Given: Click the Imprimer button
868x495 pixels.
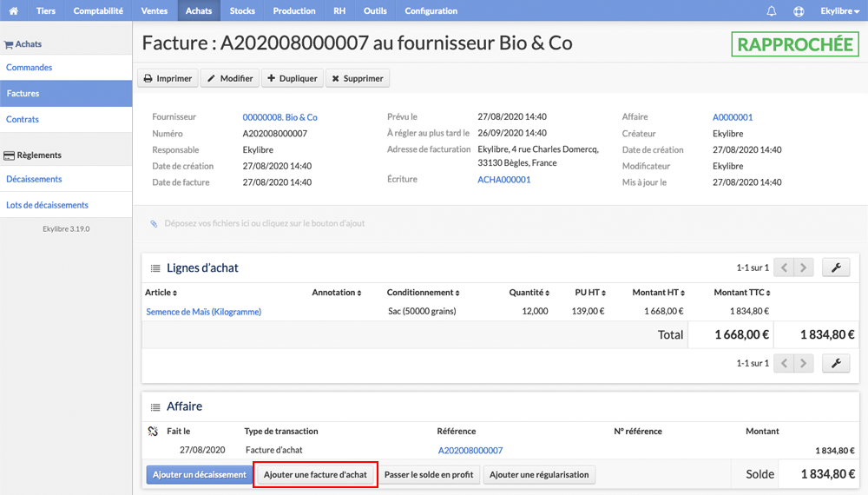Looking at the screenshot, I should point(168,79).
